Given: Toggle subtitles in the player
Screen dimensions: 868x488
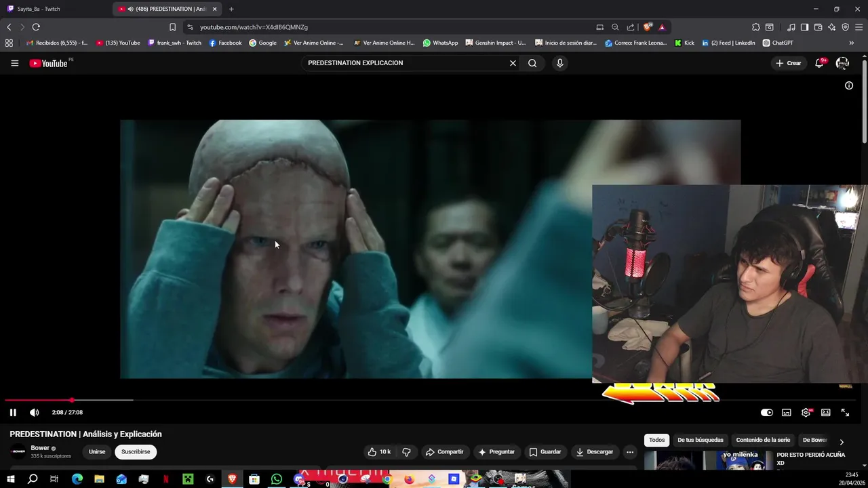Looking at the screenshot, I should coord(786,412).
